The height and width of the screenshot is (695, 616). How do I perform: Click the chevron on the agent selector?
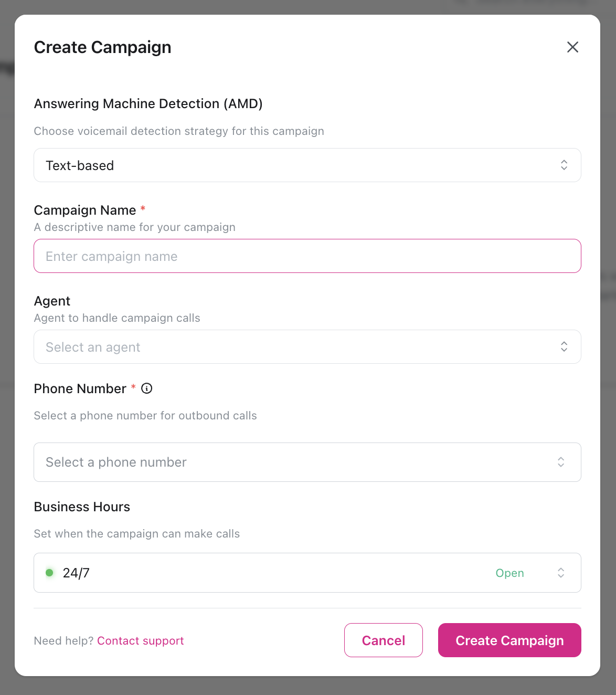pos(564,346)
